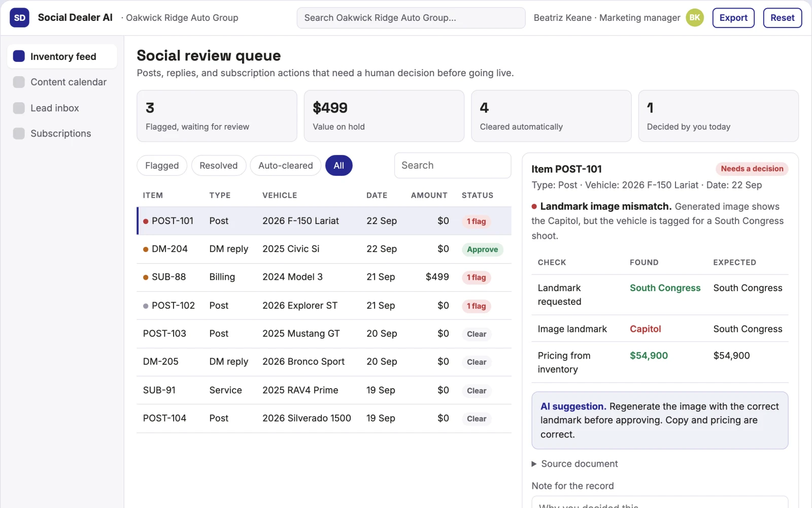Open the DM-204 Civic Si row
Viewport: 812px width, 508px height.
324,249
